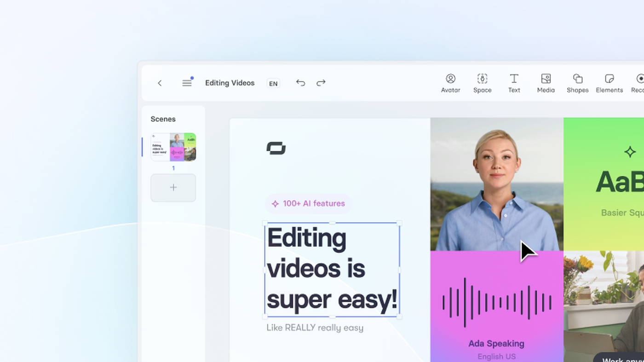644x362 pixels.
Task: Select the Text tool
Action: (514, 83)
